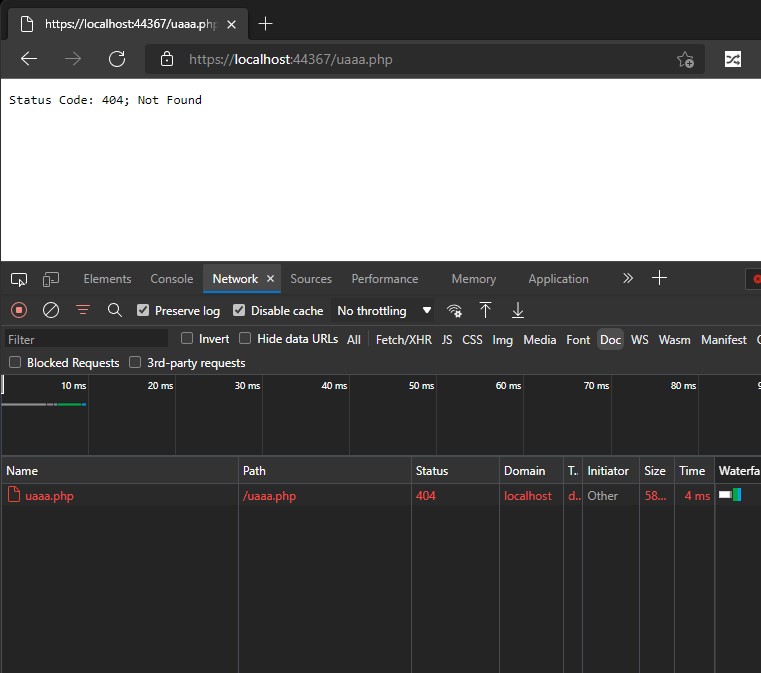Open the Performance tab

pos(385,279)
